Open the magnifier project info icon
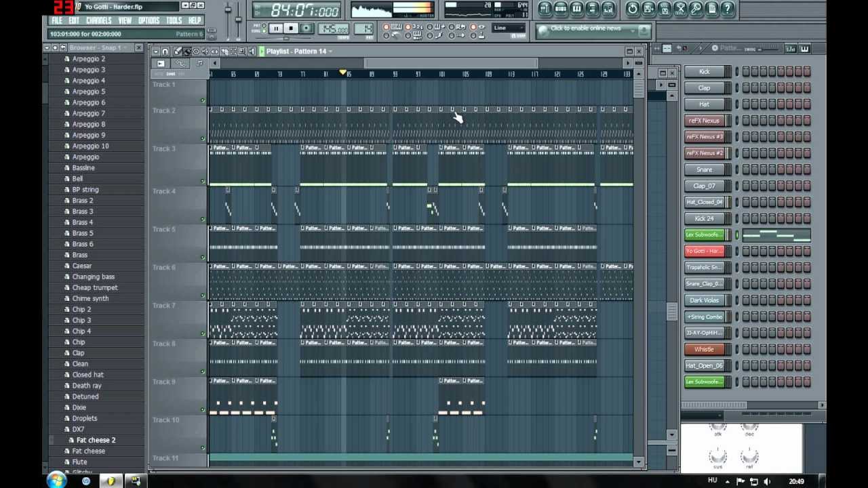868x488 pixels. pos(696,9)
